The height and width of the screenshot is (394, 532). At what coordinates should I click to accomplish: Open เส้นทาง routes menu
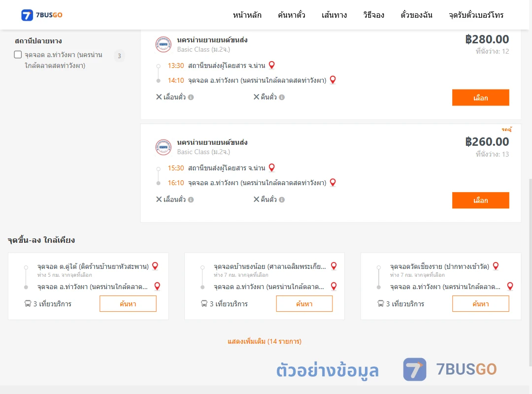point(334,15)
